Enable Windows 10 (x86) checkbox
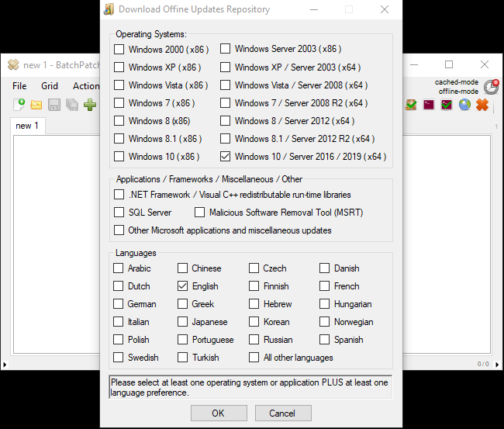This screenshot has width=504, height=429. [119, 156]
